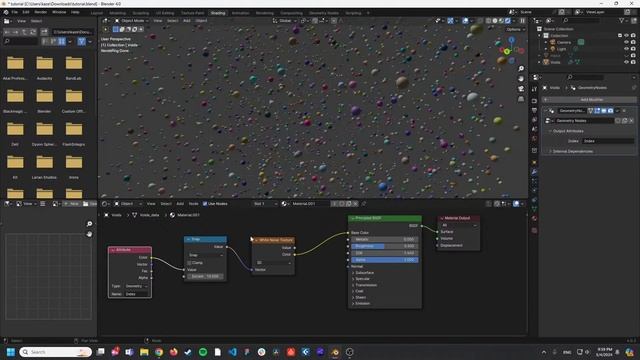Toggle render camera icon for Light row
Image resolution: width=640 pixels, height=360 pixels.
point(633,49)
